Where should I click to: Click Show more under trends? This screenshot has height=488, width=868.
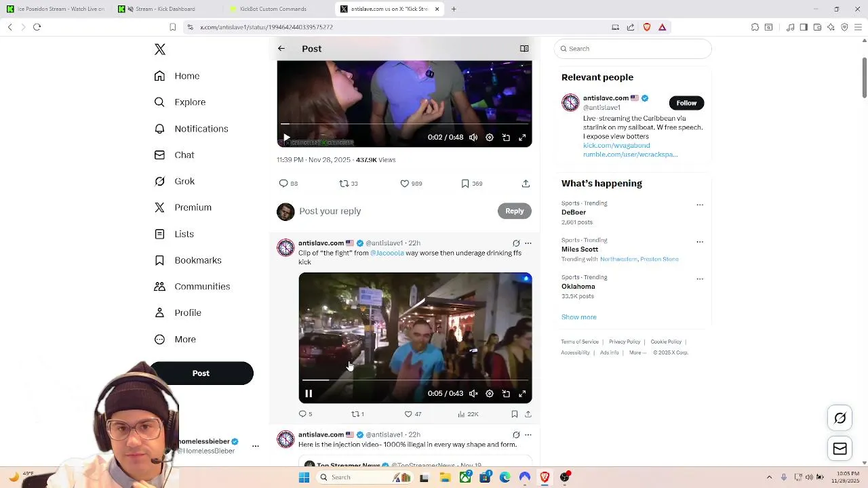[x=579, y=317]
